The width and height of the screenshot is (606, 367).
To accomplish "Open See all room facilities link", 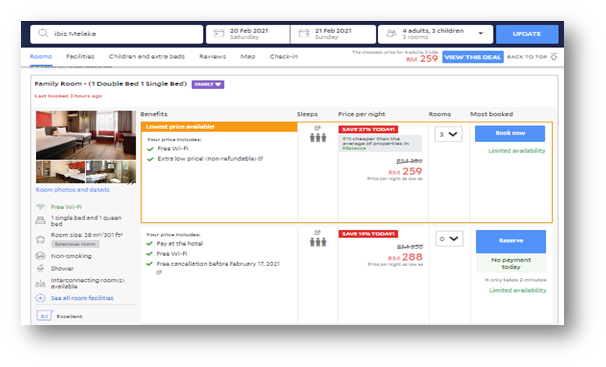I will (82, 298).
